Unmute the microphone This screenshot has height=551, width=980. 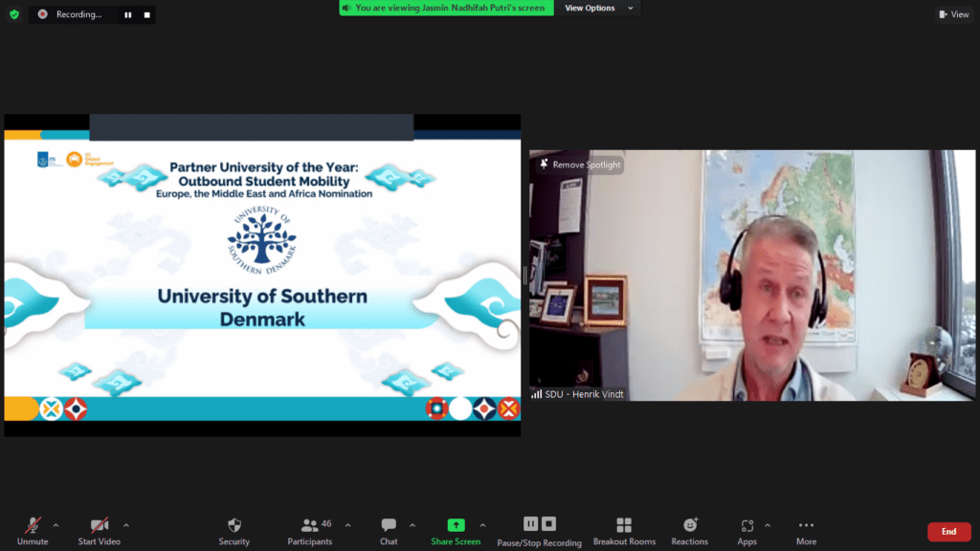33,525
